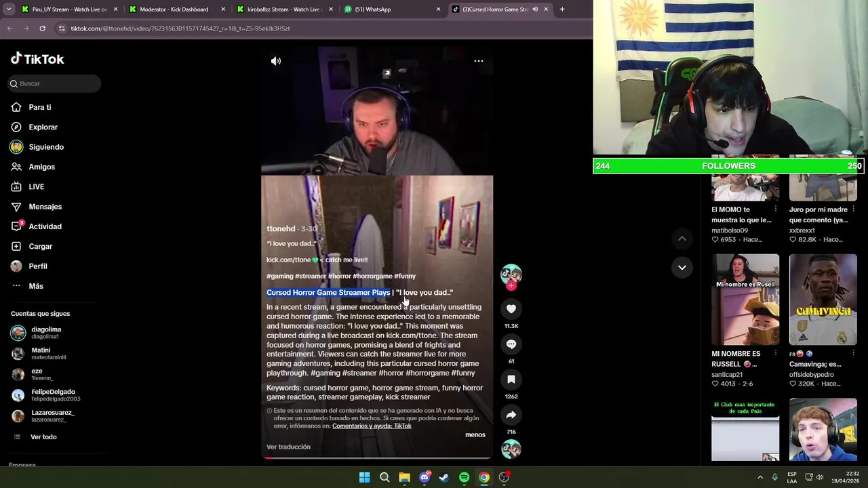Viewport: 868px width, 488px height.
Task: Like the video with the heart icon
Action: (511, 309)
